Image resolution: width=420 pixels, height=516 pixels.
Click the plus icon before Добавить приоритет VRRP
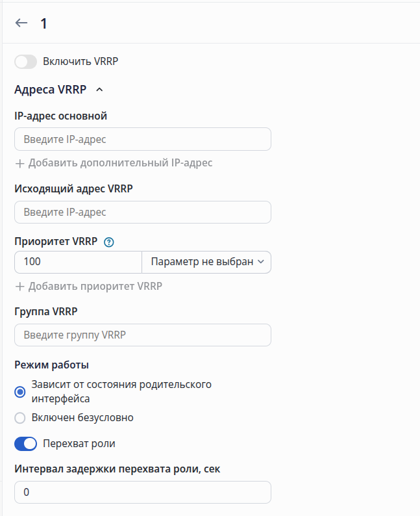(19, 287)
